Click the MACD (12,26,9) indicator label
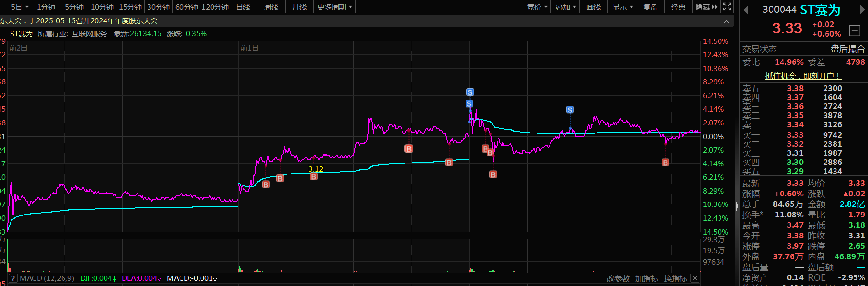 coord(47,278)
